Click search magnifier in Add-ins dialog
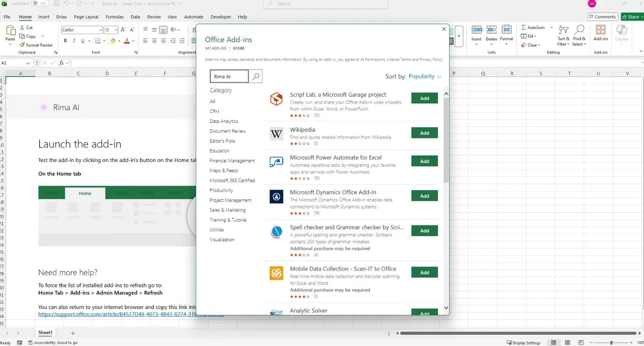Screen dimensions: 644x346 (x=256, y=76)
